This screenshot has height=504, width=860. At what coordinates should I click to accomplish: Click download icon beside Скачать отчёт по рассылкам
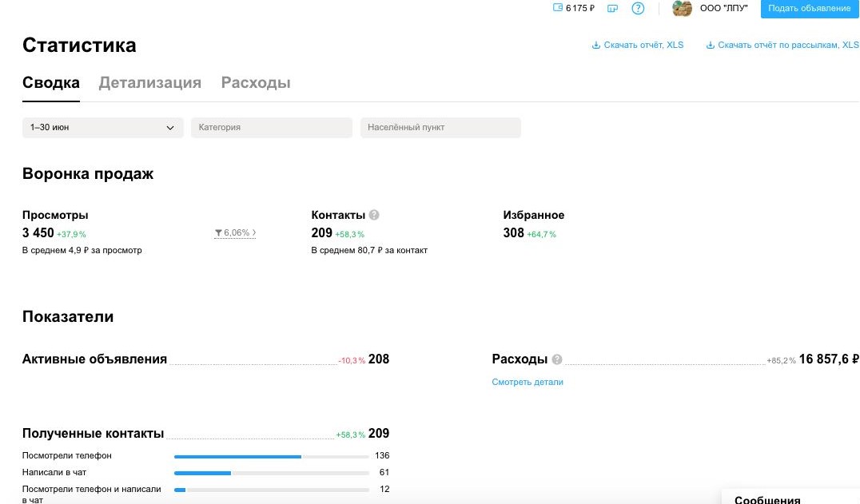[x=710, y=46]
